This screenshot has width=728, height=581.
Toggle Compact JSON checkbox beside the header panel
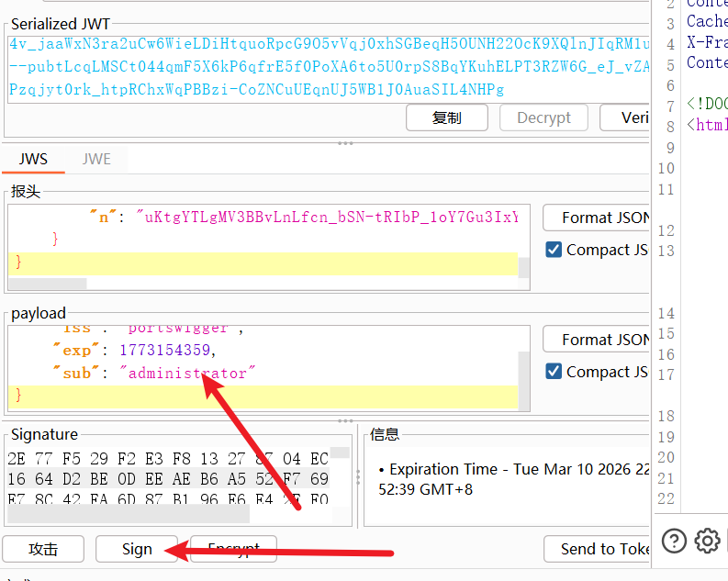(x=554, y=250)
